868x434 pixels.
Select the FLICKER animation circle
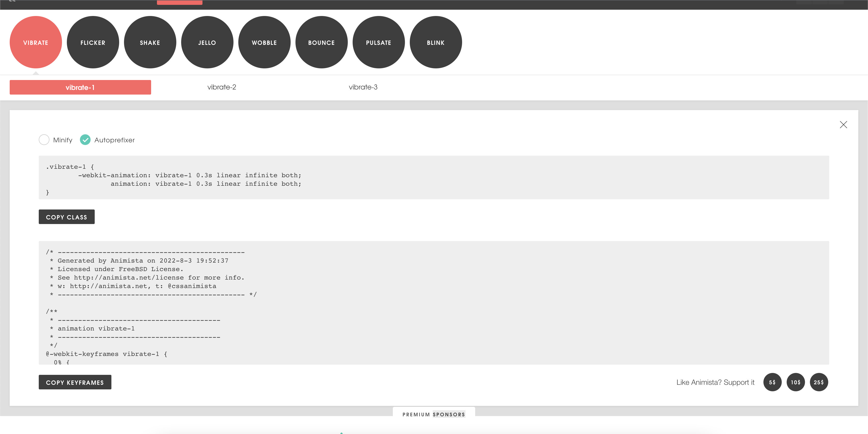point(93,42)
